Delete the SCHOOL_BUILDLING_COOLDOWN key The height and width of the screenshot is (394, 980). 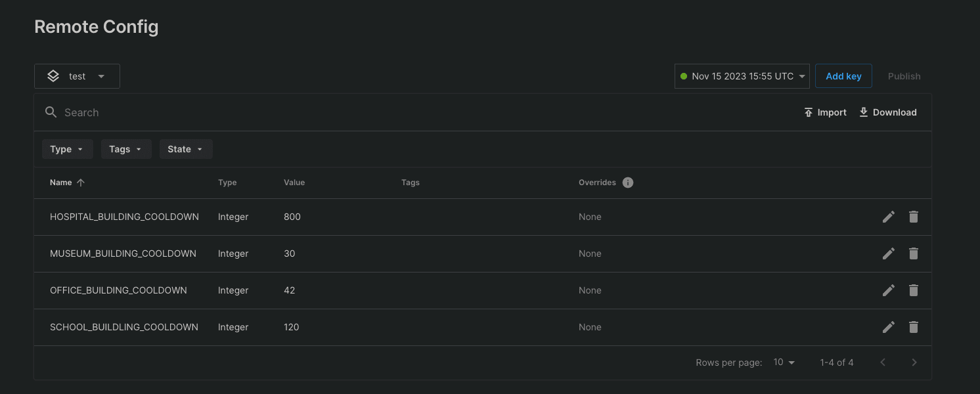[x=913, y=327]
